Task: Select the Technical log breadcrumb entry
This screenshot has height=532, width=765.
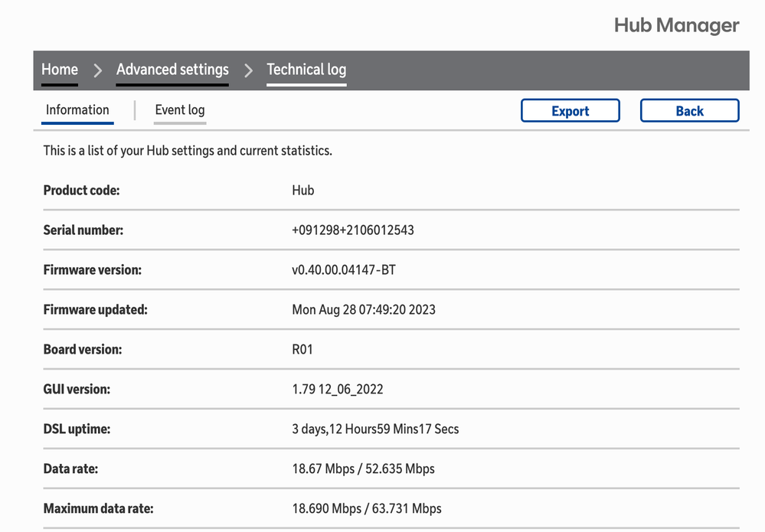Action: tap(306, 69)
